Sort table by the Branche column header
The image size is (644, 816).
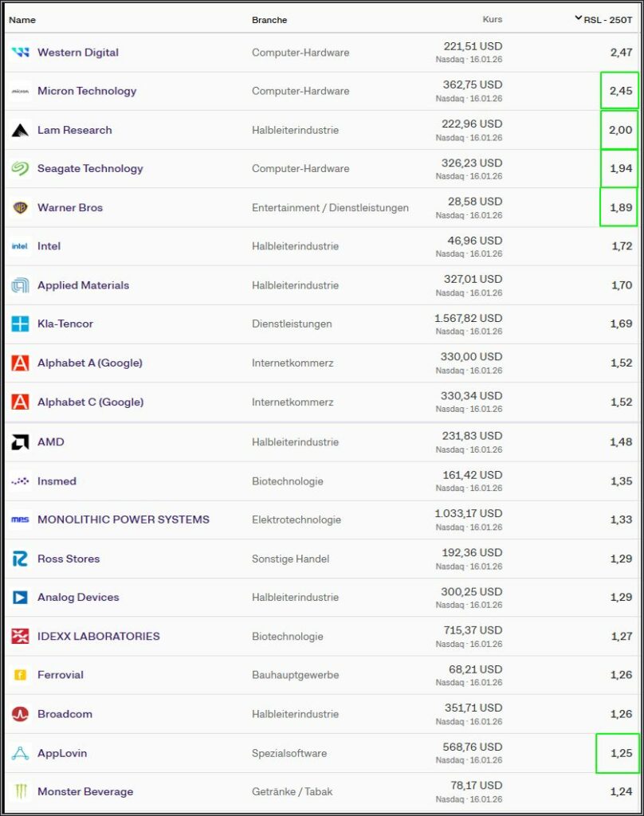point(269,20)
